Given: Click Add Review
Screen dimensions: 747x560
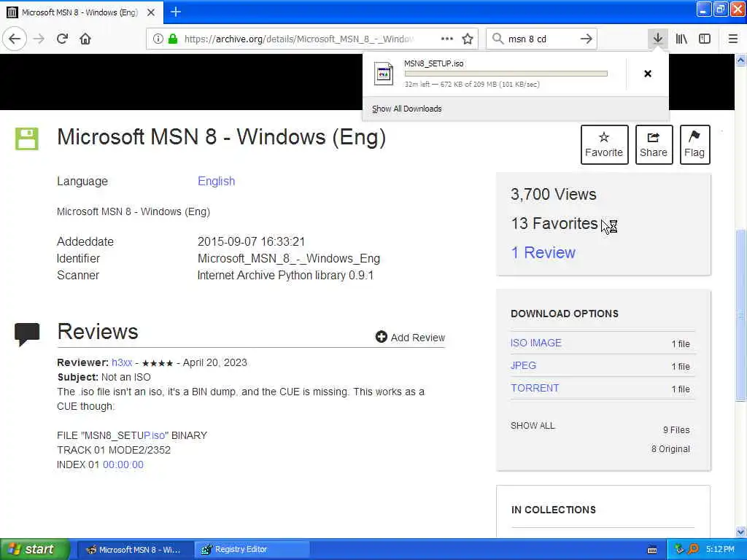Looking at the screenshot, I should coord(410,338).
